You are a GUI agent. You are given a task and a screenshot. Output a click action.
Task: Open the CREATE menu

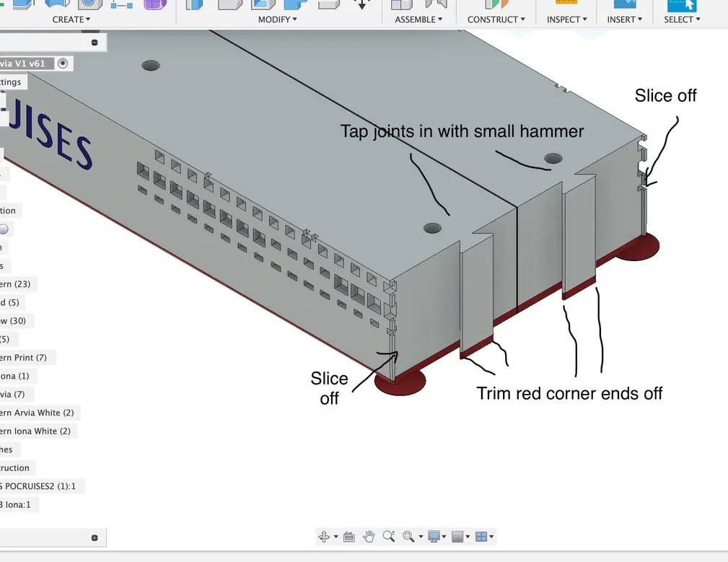click(71, 19)
